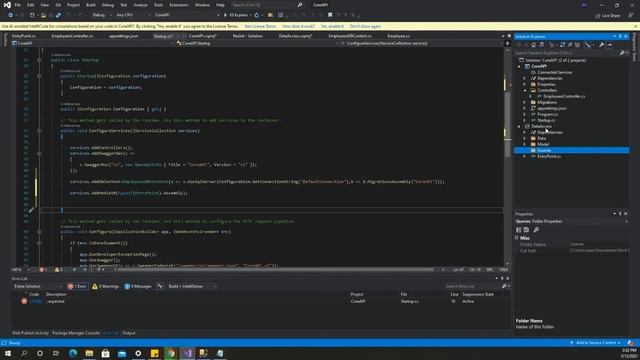The image size is (640, 360).
Task: Open the Any CPU platform dropdown
Action: coord(133,15)
